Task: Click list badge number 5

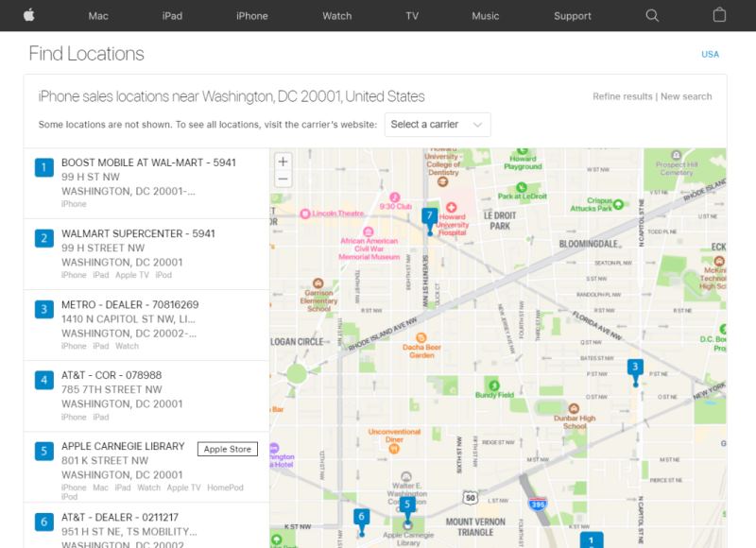Action: coord(43,451)
